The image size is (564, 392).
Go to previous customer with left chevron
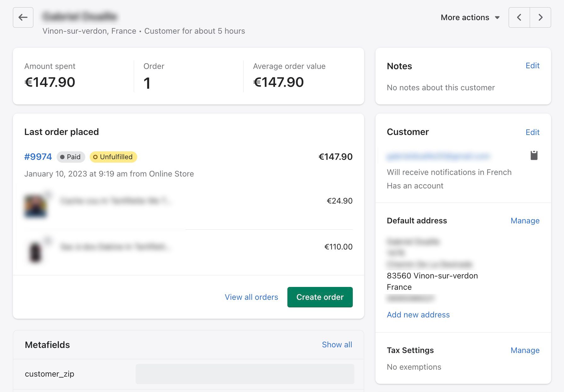coord(519,17)
